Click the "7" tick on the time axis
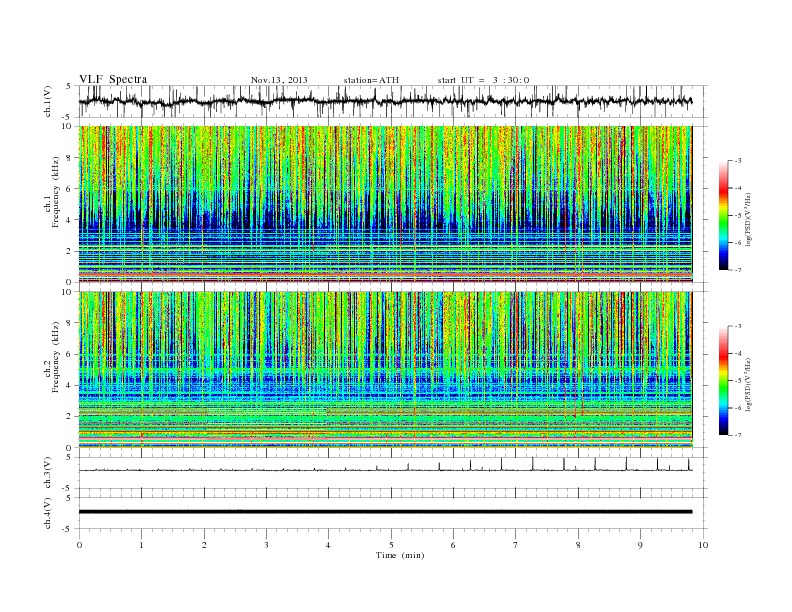Image resolution: width=792 pixels, height=612 pixels. [x=516, y=545]
